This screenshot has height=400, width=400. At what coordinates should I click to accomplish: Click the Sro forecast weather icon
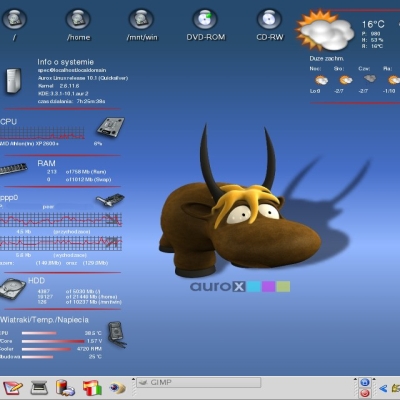pyautogui.click(x=346, y=80)
